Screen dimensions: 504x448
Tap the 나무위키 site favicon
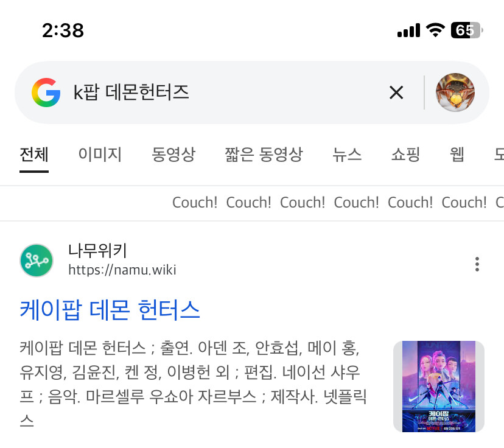pyautogui.click(x=37, y=261)
